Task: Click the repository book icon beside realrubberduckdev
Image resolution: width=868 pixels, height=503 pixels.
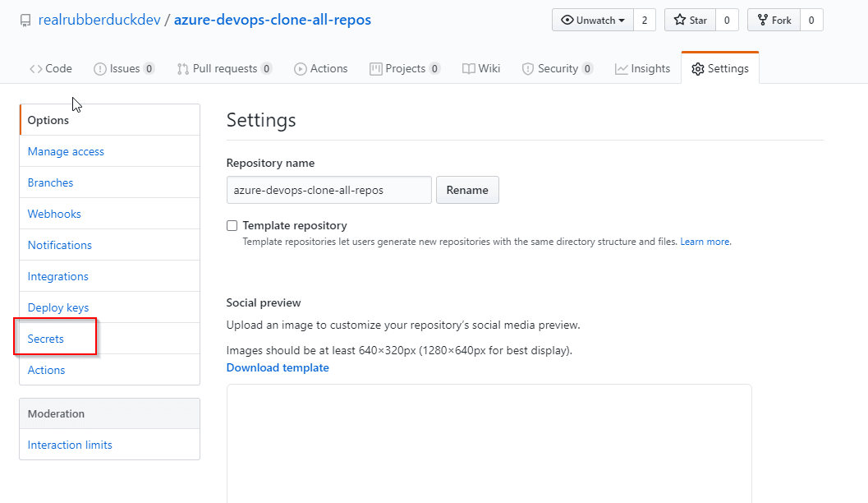Action: click(25, 21)
